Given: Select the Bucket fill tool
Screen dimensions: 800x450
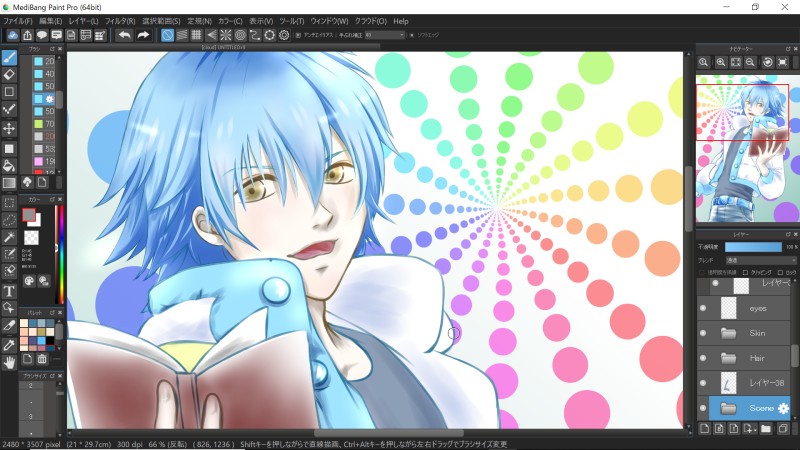Looking at the screenshot, I should [x=9, y=165].
